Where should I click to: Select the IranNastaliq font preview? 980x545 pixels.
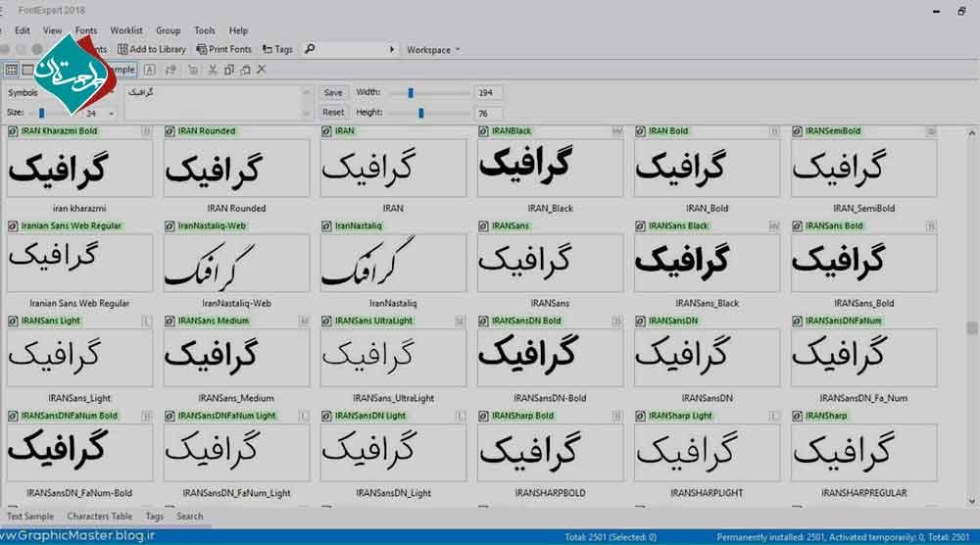pos(393,263)
